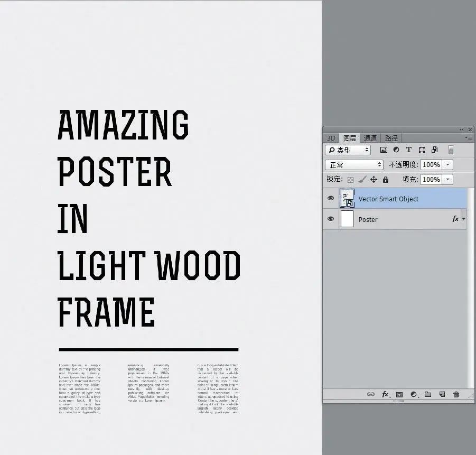Switch to the 通道 tab
Image resolution: width=476 pixels, height=455 pixels.
(x=370, y=138)
